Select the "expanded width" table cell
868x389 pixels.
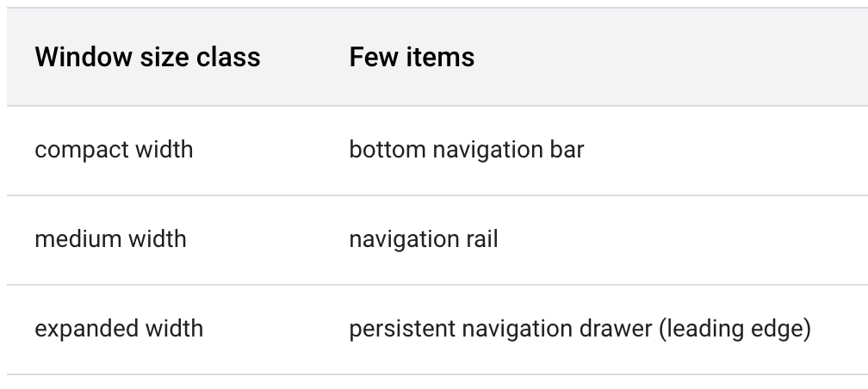click(x=119, y=328)
